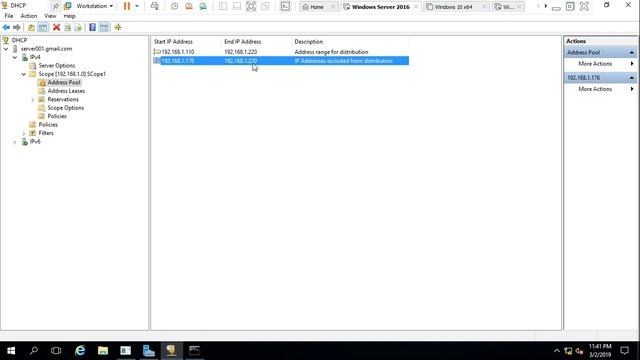Select the DHCP root tree node

19,40
